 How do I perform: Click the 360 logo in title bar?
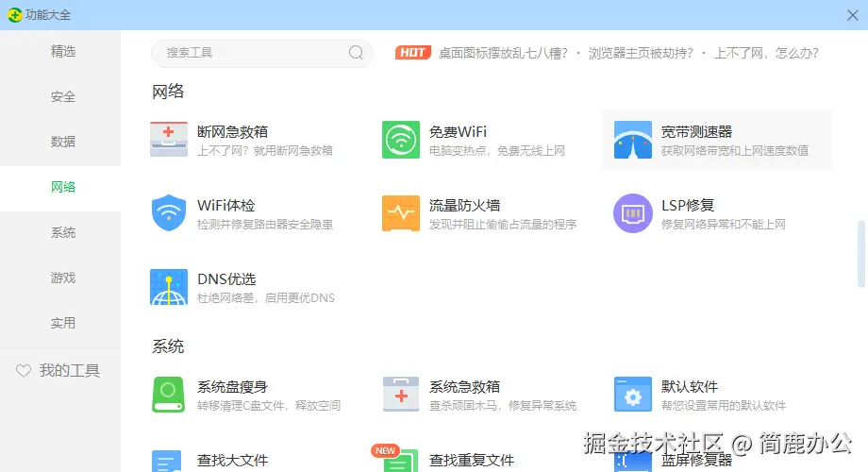click(15, 15)
